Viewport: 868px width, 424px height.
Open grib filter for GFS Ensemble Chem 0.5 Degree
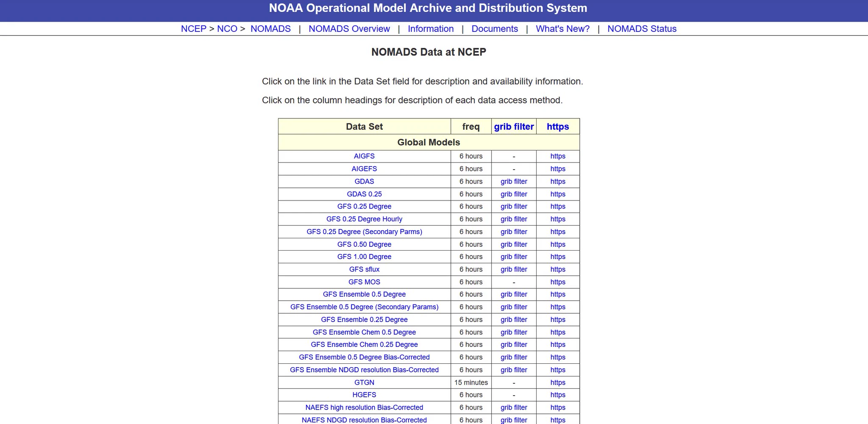[x=514, y=332]
